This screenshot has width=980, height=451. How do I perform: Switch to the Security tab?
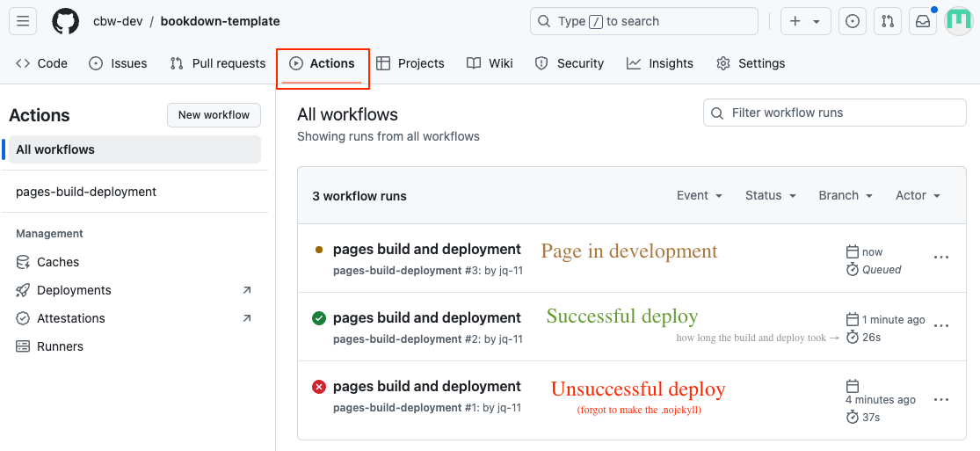(x=570, y=63)
